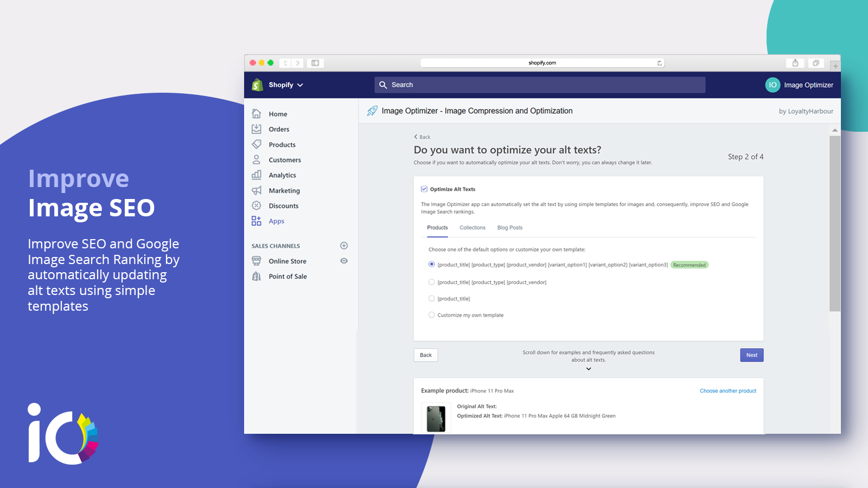Viewport: 868px width, 488px height.
Task: Open Analytics via its bar chart icon
Action: click(257, 175)
